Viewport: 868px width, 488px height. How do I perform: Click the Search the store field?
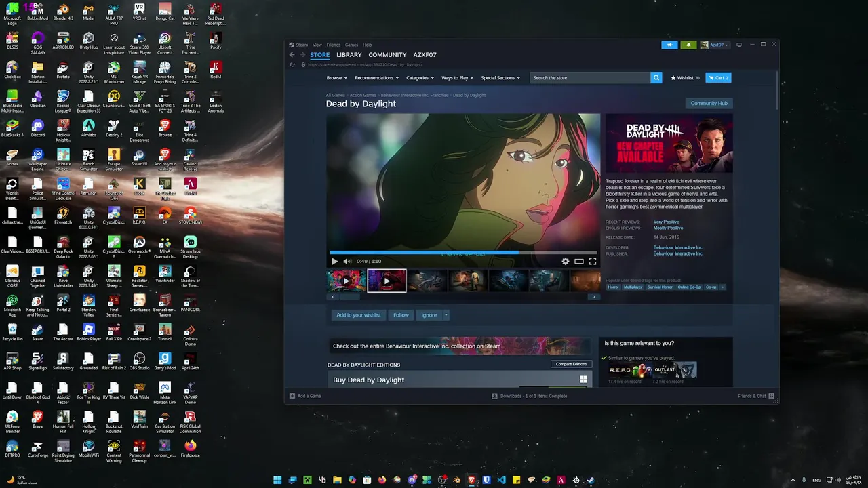590,78
